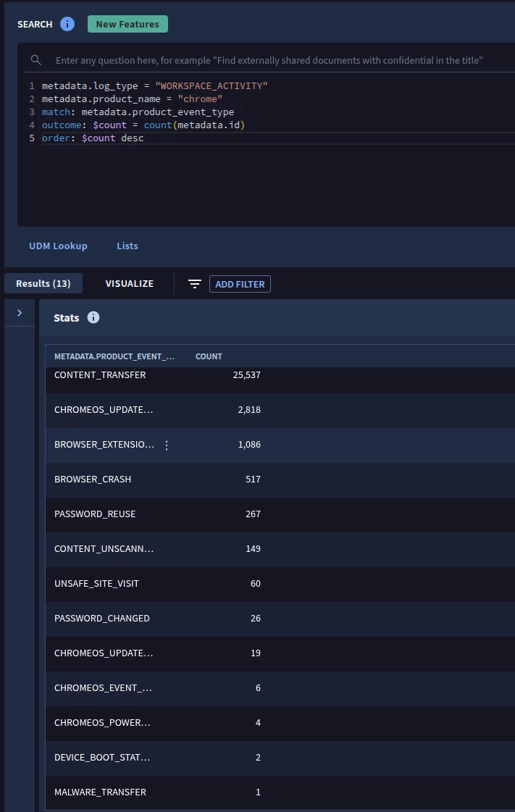Sort by METADATA.PRODUCT_EVENT column header
Screen dimensions: 515x812
[114, 356]
